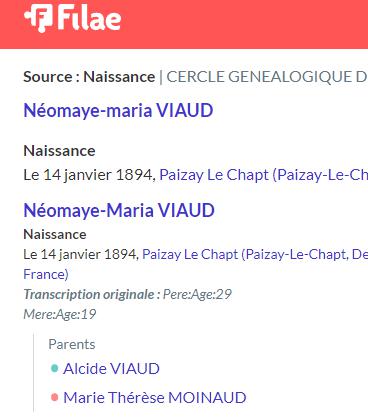This screenshot has width=368, height=420.
Task: Click the Filae wordmark in the header
Action: point(89,18)
